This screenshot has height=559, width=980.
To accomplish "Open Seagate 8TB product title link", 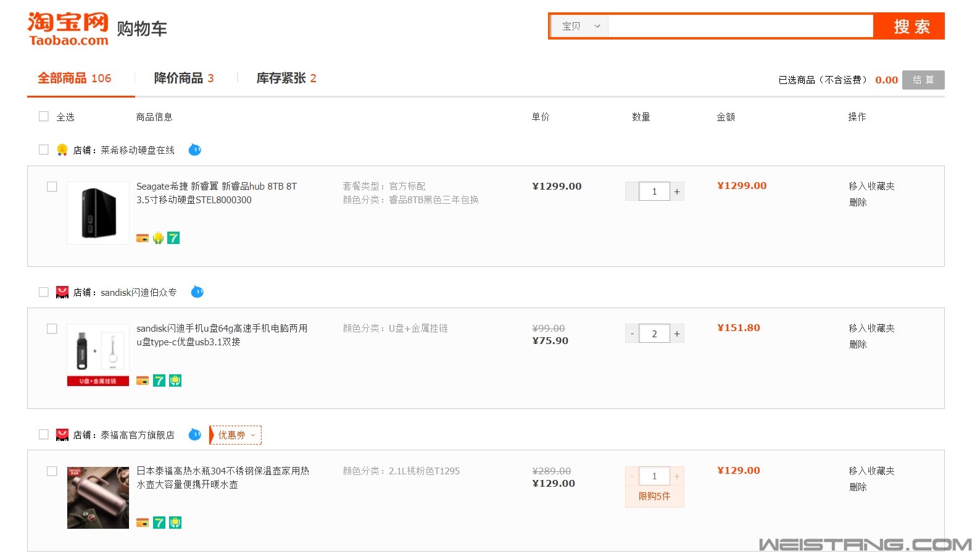I will point(217,193).
